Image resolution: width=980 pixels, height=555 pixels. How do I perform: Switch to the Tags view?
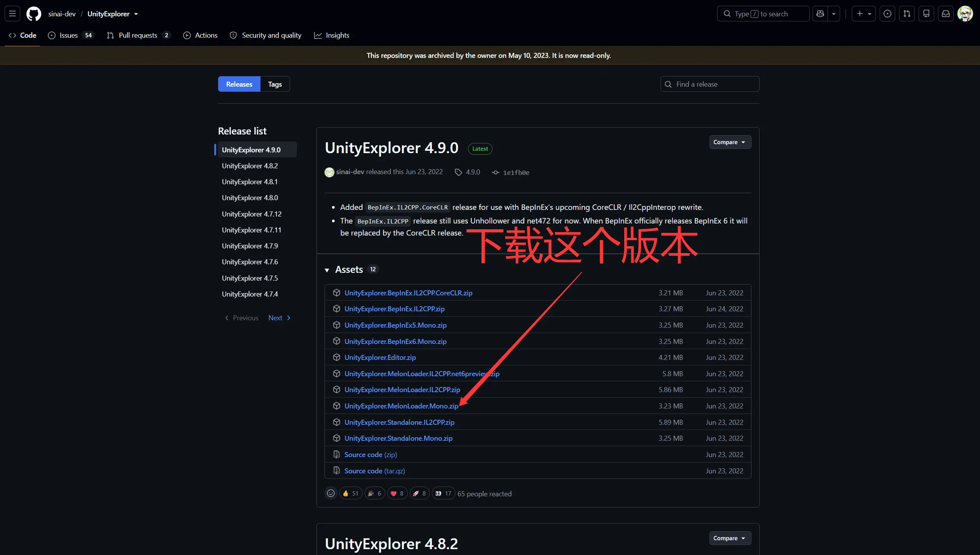click(x=275, y=84)
